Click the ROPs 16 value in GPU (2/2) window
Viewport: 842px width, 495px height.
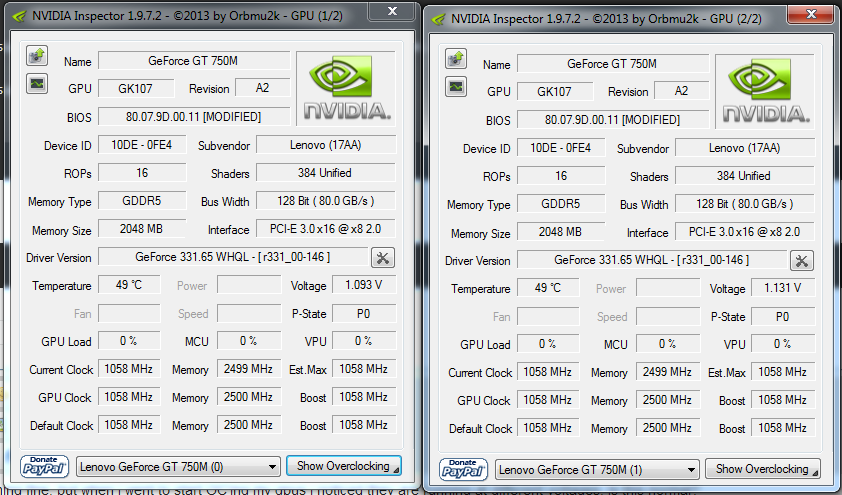561,176
